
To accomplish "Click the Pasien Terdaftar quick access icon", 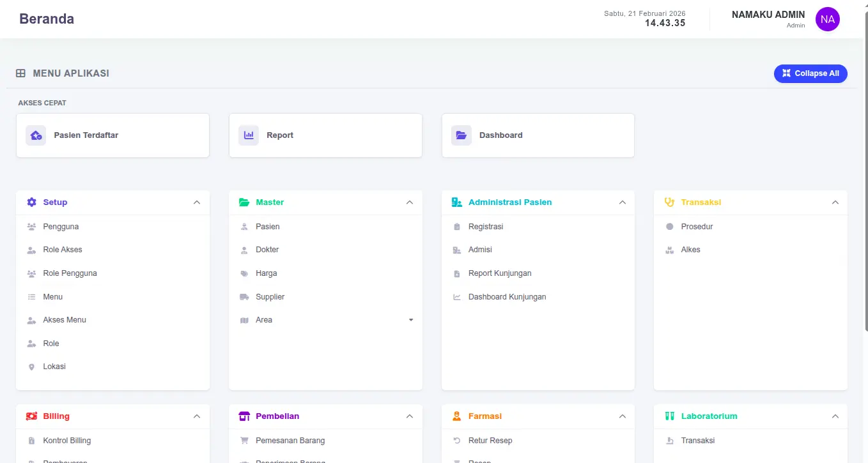I will [x=36, y=135].
